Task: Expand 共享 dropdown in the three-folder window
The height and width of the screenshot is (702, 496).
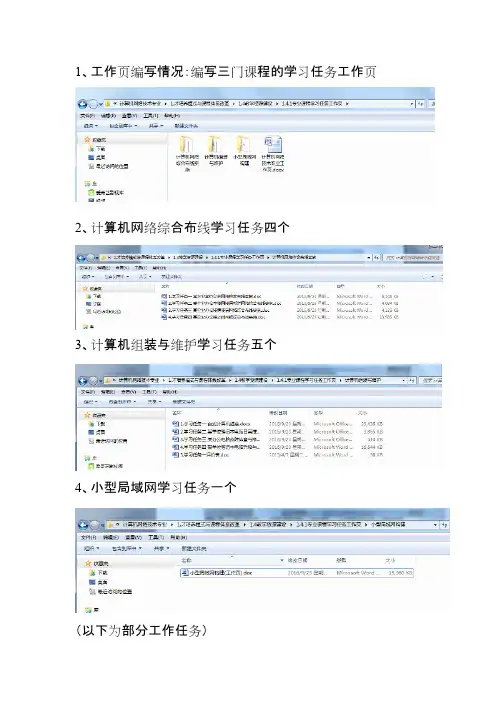Action: [x=156, y=126]
